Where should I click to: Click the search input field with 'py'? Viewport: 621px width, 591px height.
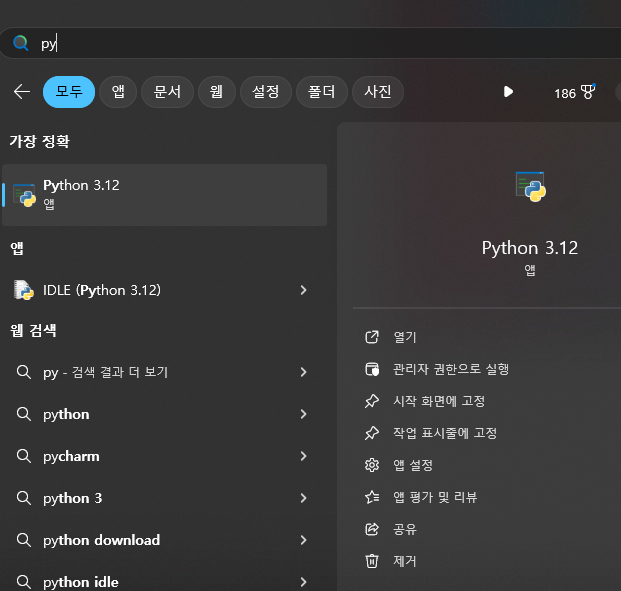[310, 43]
